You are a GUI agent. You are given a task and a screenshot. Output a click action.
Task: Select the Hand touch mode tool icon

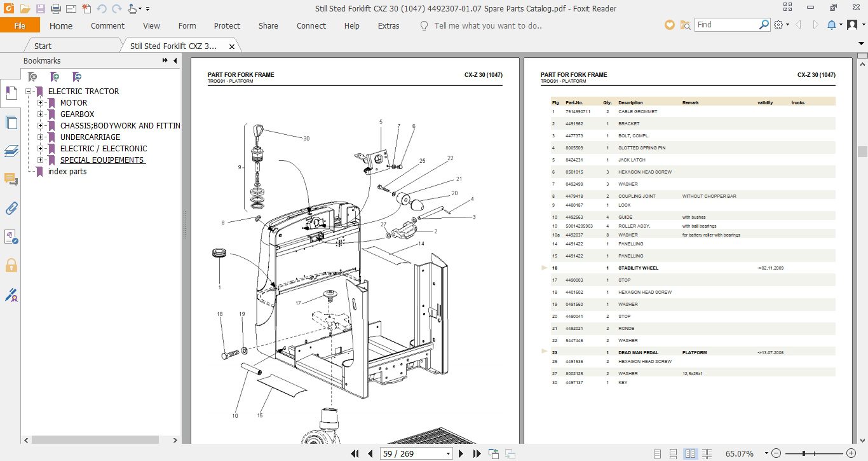(132, 9)
